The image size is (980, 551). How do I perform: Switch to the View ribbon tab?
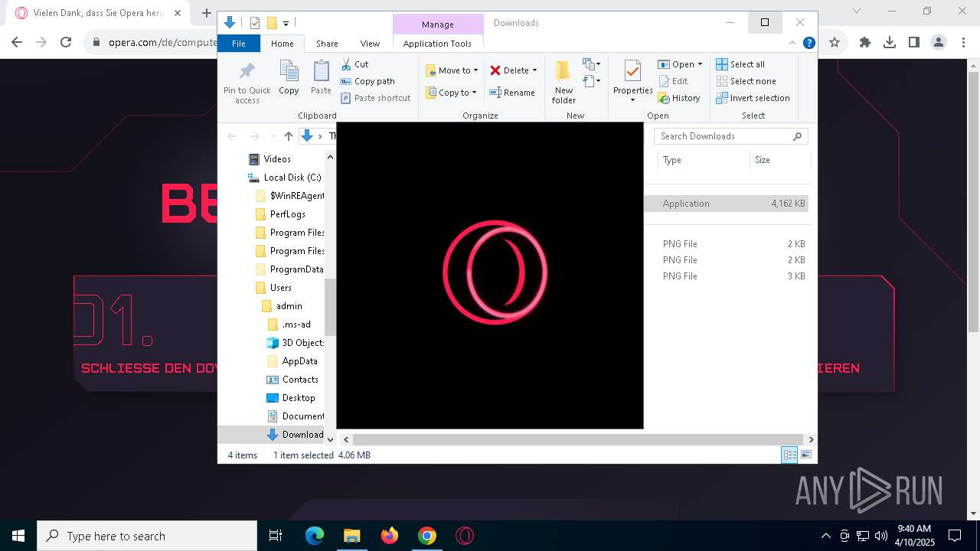pos(370,44)
